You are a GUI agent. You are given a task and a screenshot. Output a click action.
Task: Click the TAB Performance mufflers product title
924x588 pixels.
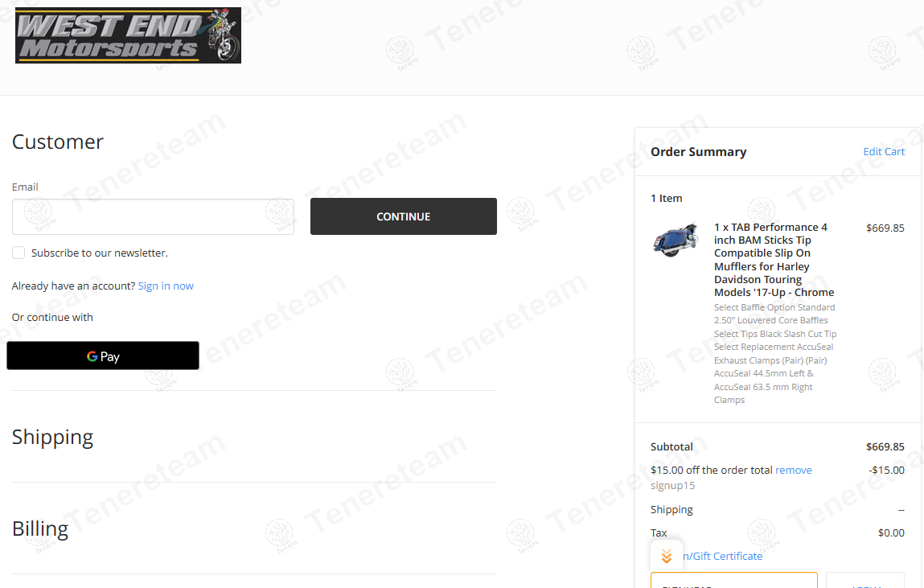pos(774,260)
